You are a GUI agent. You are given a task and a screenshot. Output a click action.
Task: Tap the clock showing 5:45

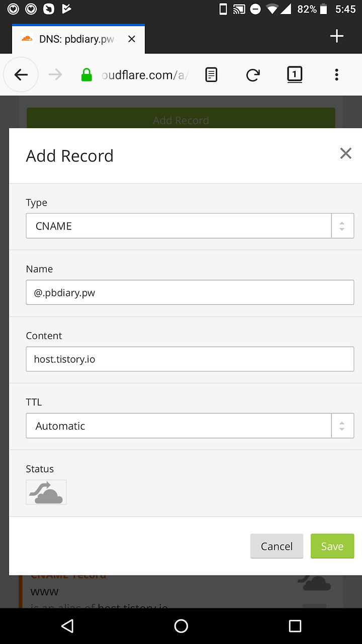coord(345,9)
